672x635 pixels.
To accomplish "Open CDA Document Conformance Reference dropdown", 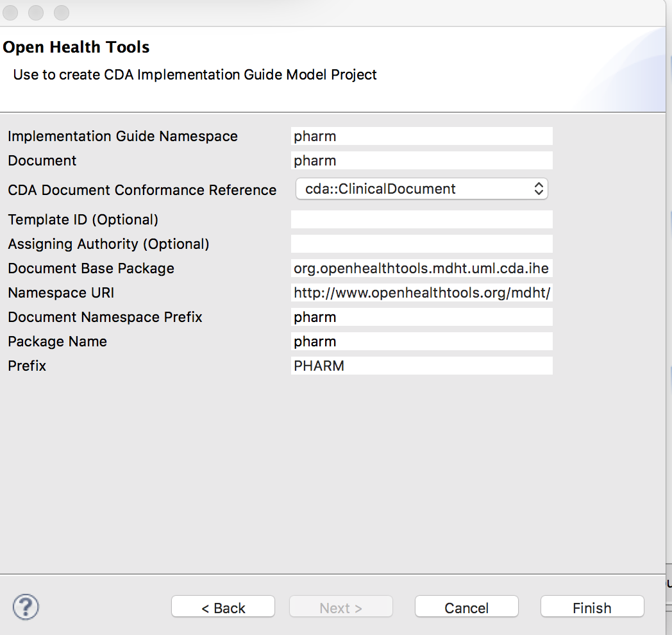I will pyautogui.click(x=422, y=189).
